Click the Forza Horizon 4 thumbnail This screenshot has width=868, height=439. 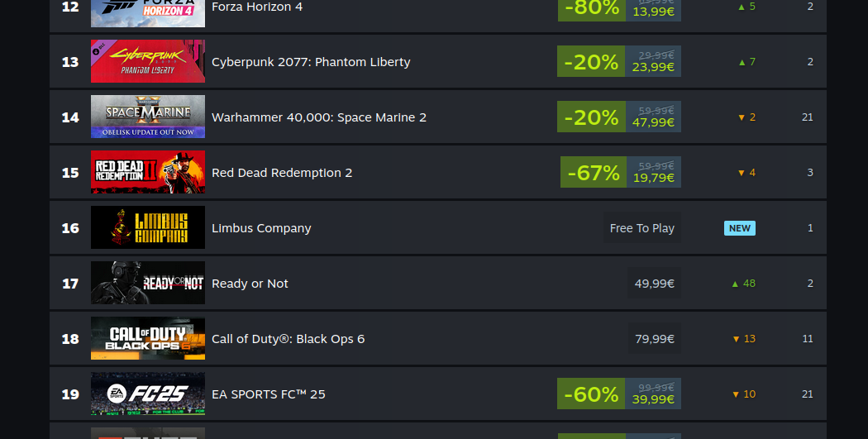tap(148, 12)
